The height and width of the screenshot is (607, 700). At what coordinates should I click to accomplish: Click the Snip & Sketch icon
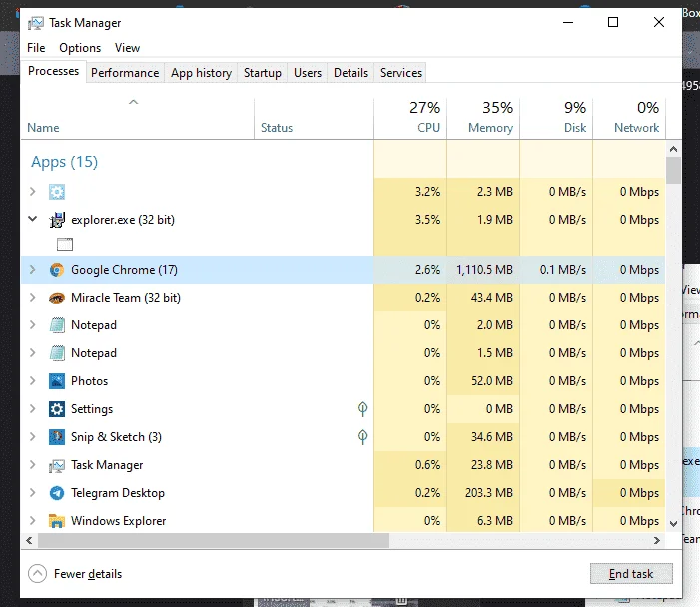click(57, 437)
